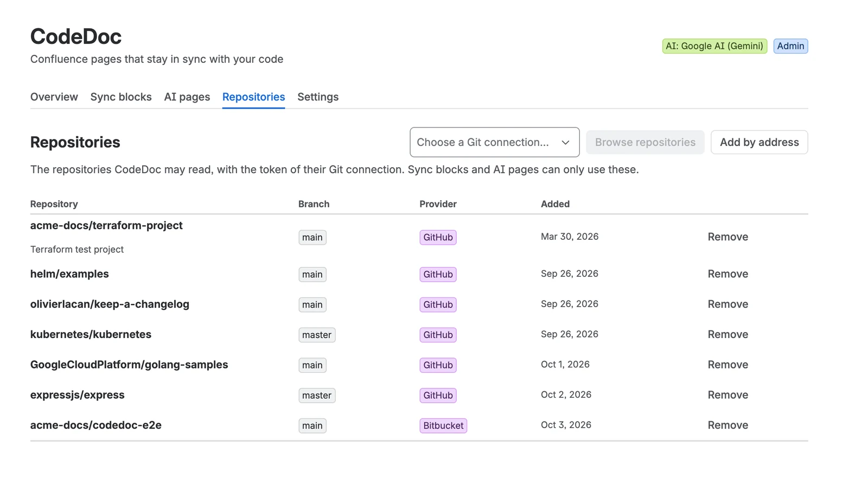868x484 pixels.
Task: Remove the helm/examples repository
Action: coord(728,274)
